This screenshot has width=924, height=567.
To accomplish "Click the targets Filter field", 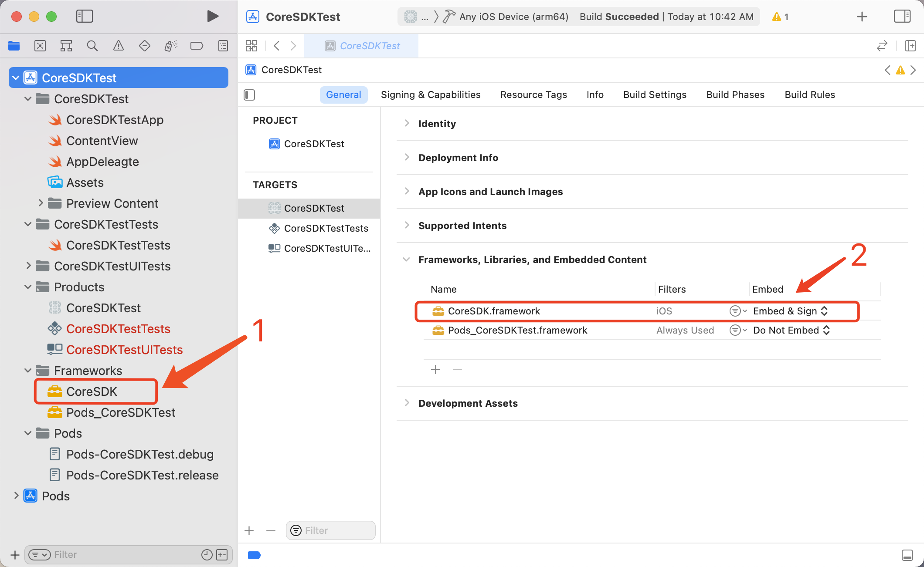I will pyautogui.click(x=331, y=530).
